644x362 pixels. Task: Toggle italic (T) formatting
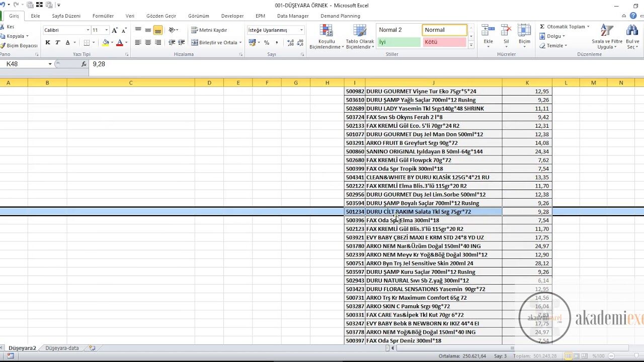pos(58,43)
